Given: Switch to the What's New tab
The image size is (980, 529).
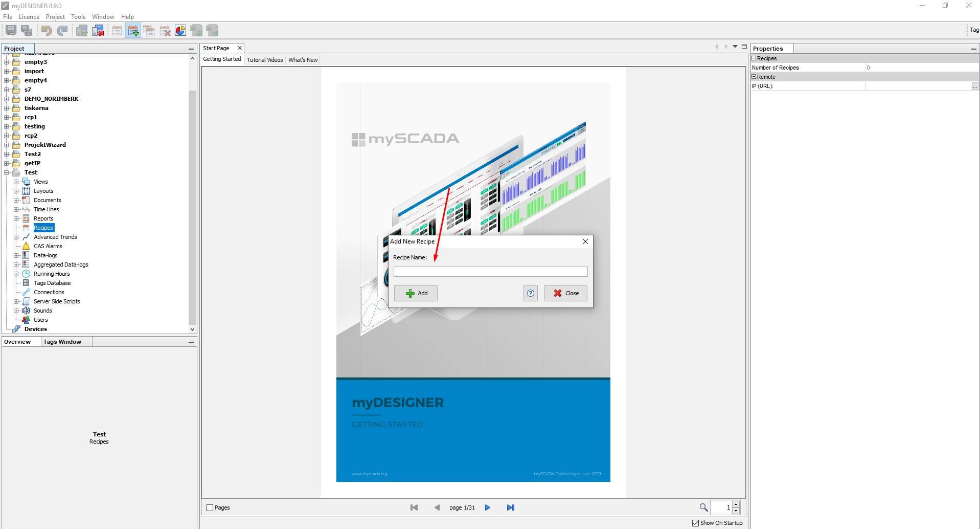Looking at the screenshot, I should click(303, 60).
